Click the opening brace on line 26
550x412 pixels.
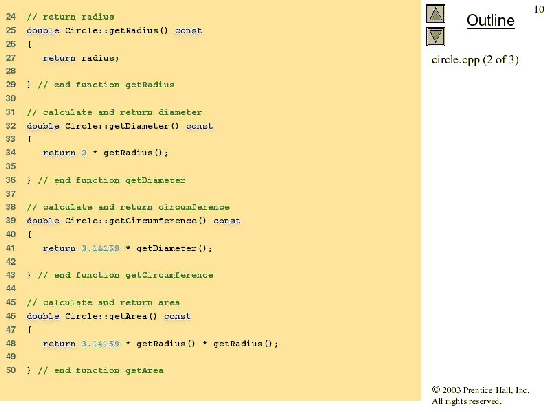[29, 44]
